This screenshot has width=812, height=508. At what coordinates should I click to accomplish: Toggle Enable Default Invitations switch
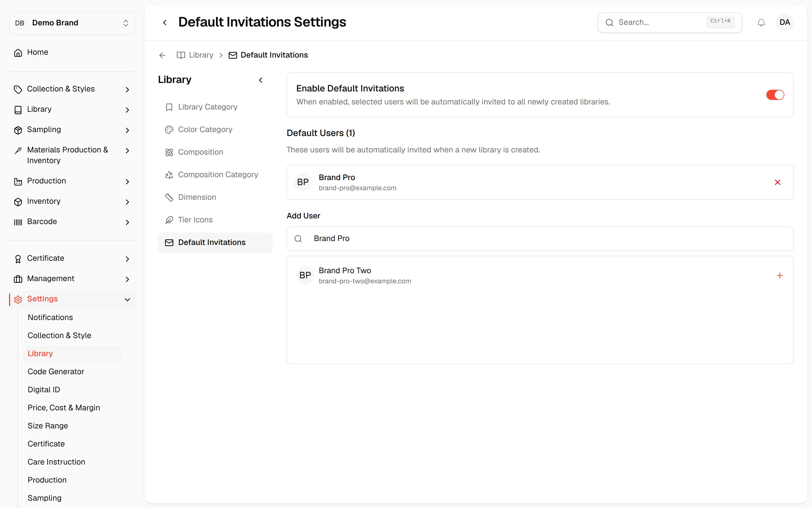(x=775, y=95)
